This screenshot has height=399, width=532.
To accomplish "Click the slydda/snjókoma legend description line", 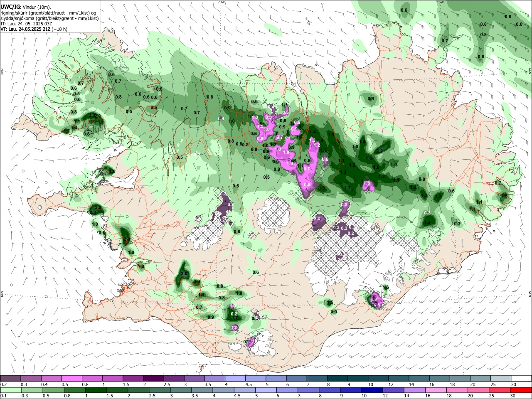I will (x=49, y=18).
